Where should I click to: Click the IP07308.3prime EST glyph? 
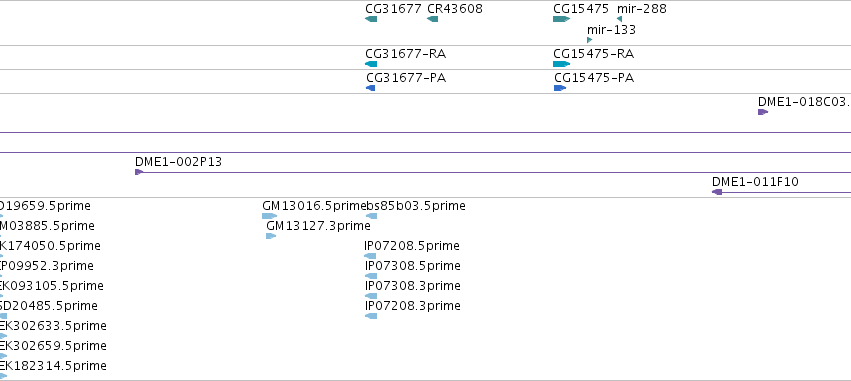click(x=371, y=296)
